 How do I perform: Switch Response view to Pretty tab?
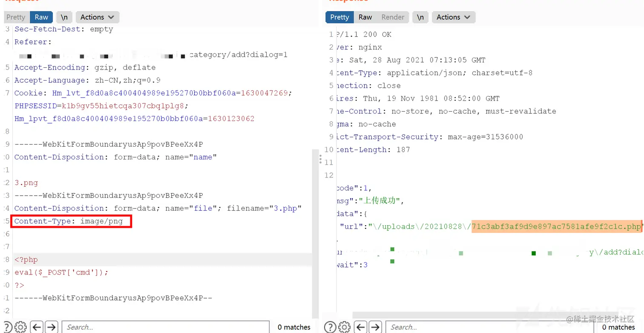tap(339, 17)
